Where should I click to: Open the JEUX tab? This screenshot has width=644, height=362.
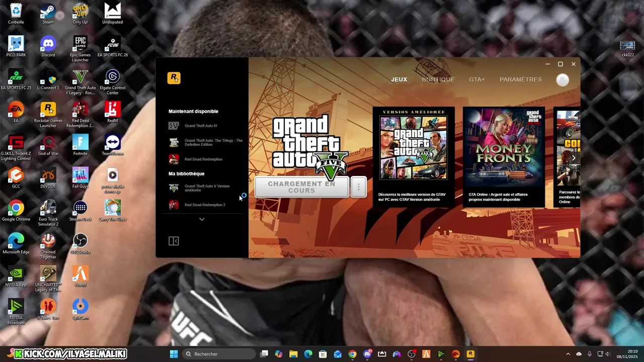[399, 79]
